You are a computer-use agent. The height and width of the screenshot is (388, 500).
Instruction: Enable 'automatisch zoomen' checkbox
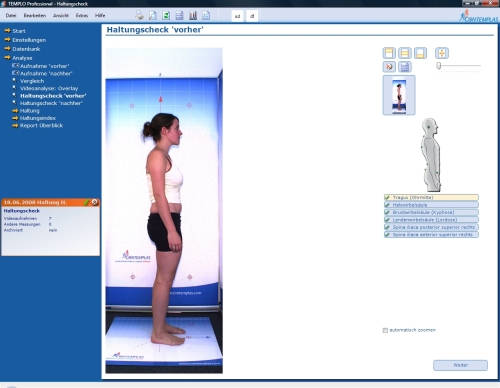385,330
